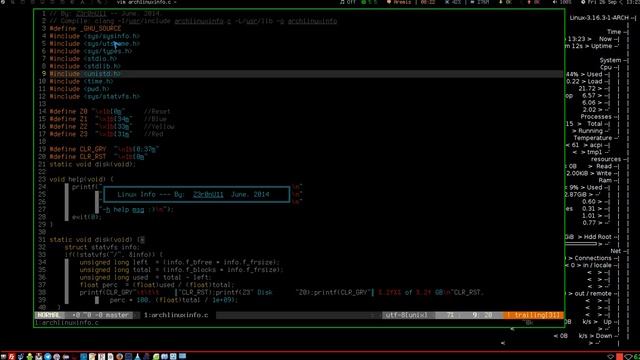Click the "#define _GNU_SOURCE" line
The image size is (640, 360).
pyautogui.click(x=85, y=29)
